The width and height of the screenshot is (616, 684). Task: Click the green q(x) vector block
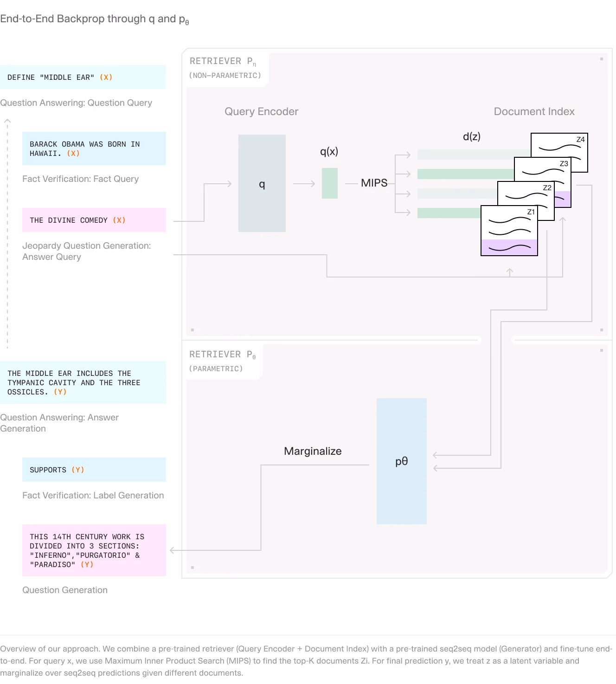click(330, 183)
